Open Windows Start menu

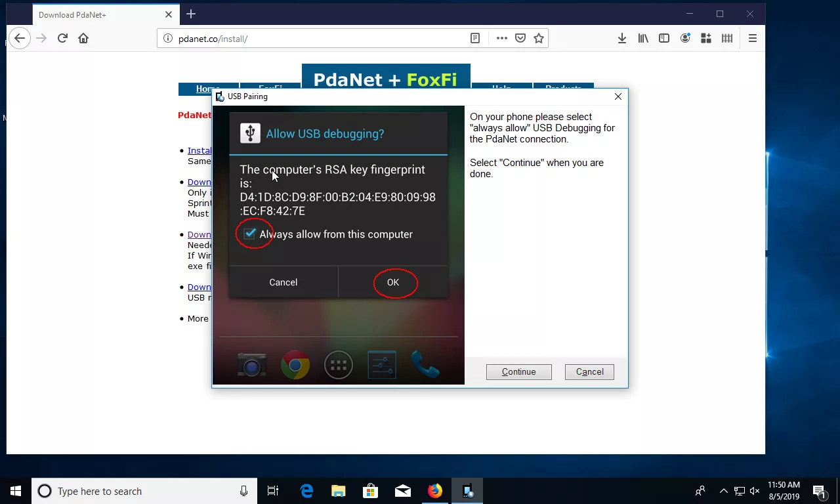(x=16, y=491)
